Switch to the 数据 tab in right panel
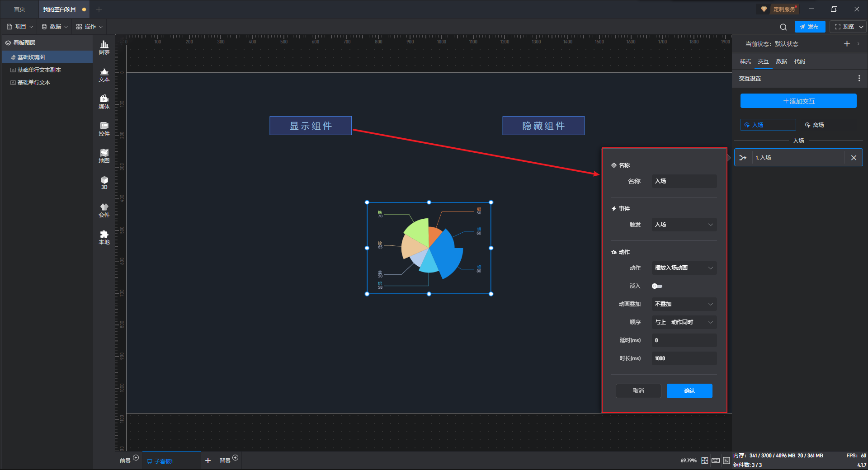The height and width of the screenshot is (470, 868). [781, 61]
